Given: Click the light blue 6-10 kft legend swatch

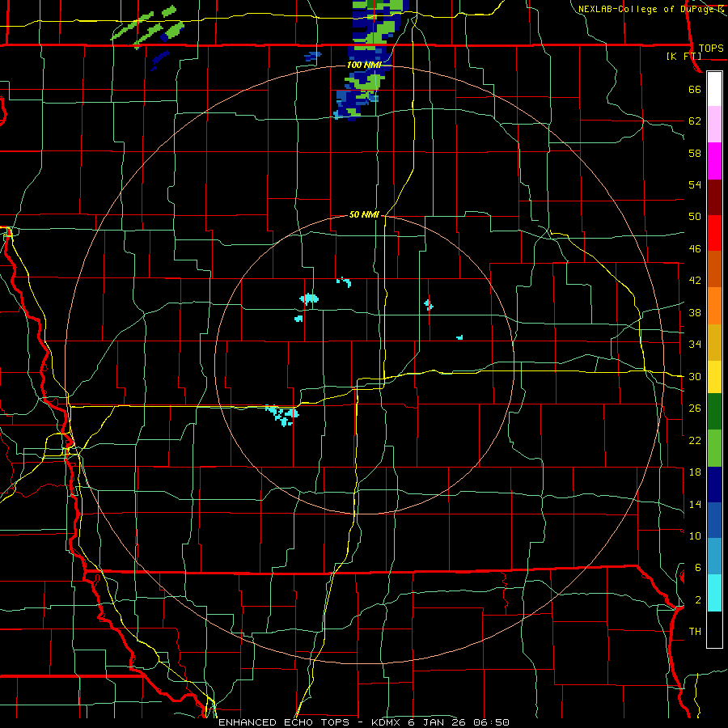Looking at the screenshot, I should [714, 557].
